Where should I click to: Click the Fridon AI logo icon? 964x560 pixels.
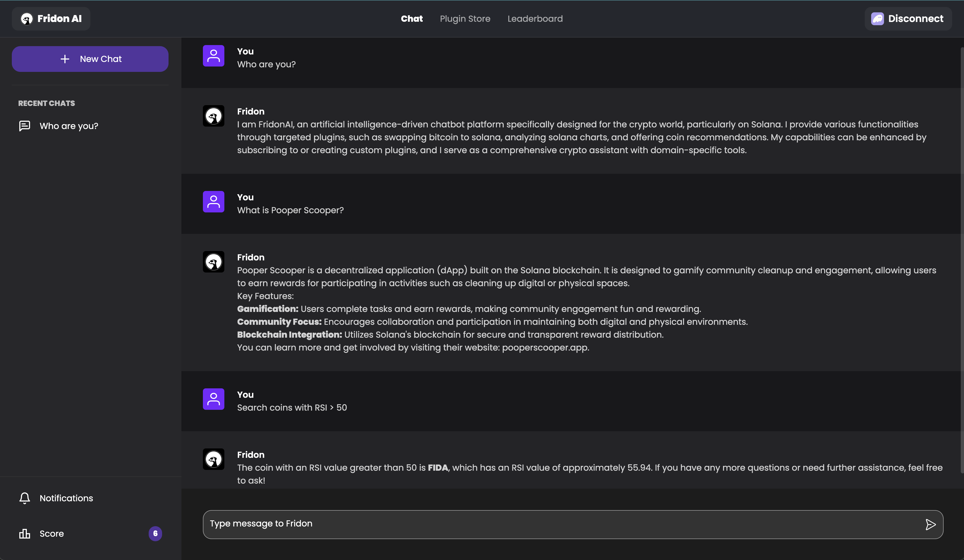point(26,18)
